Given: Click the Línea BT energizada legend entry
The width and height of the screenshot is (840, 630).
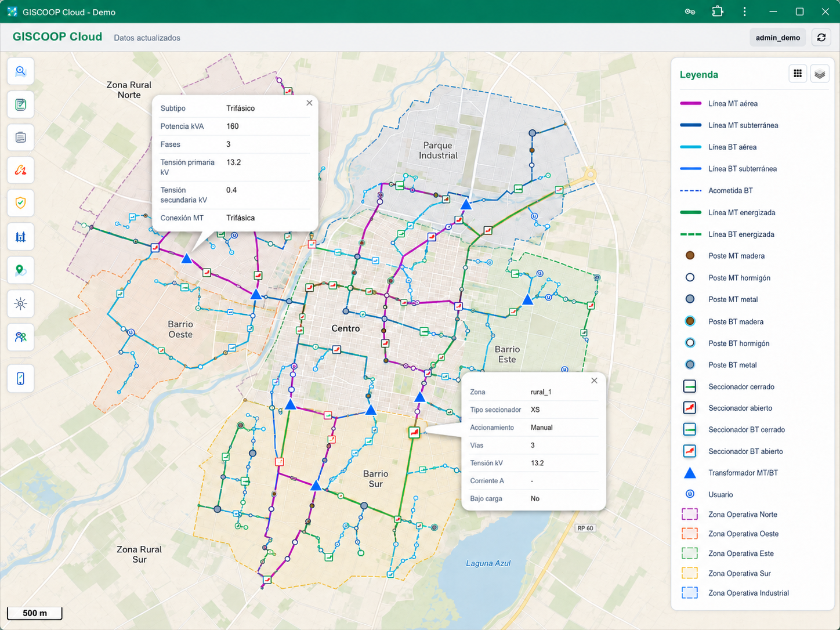Looking at the screenshot, I should (727, 234).
